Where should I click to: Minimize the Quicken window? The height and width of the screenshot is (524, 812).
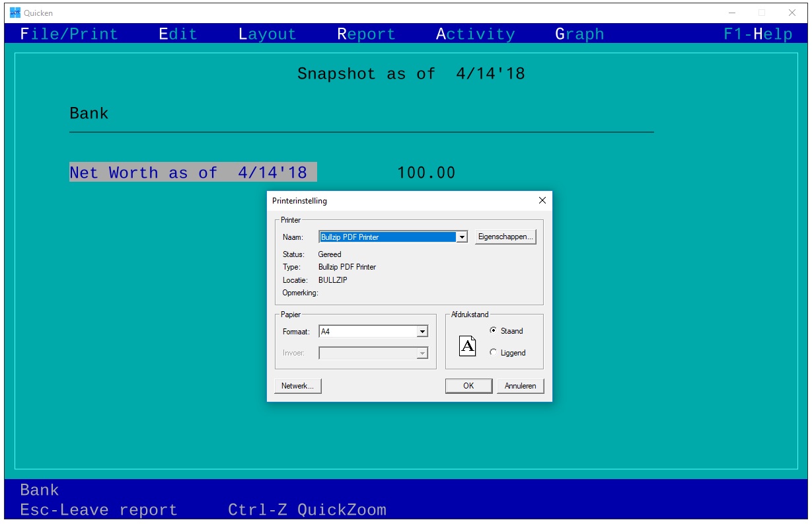(732, 13)
